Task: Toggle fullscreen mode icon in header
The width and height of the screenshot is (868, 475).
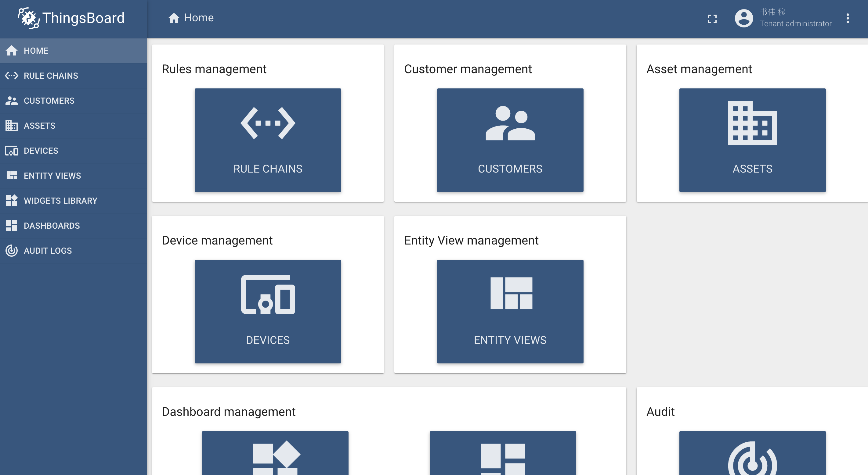Action: tap(712, 19)
